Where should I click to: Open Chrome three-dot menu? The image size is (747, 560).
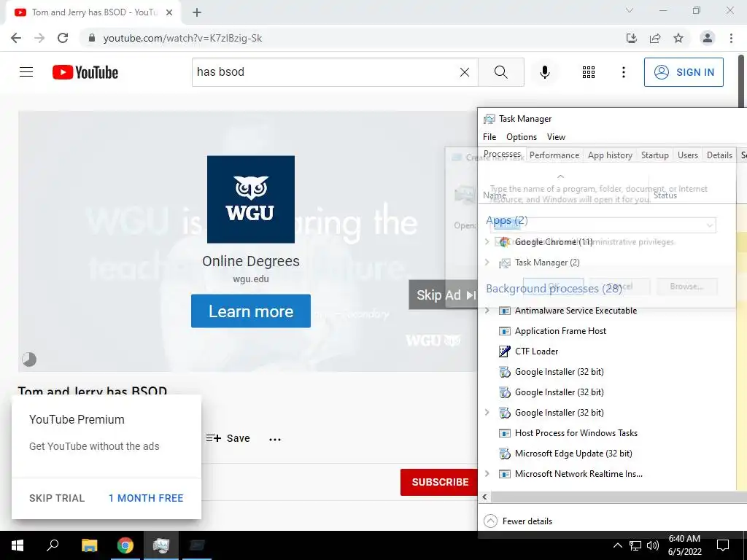pos(731,38)
